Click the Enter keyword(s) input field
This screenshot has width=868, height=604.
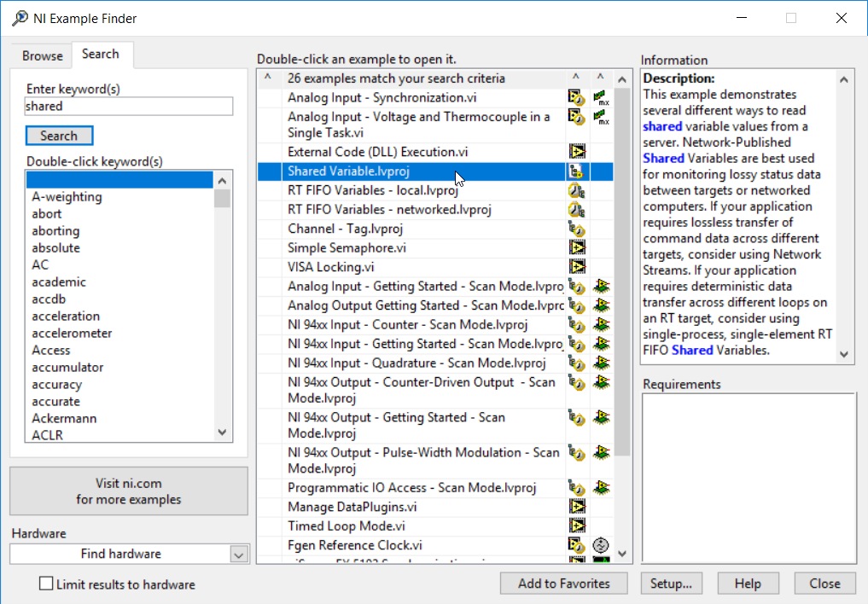(x=129, y=106)
